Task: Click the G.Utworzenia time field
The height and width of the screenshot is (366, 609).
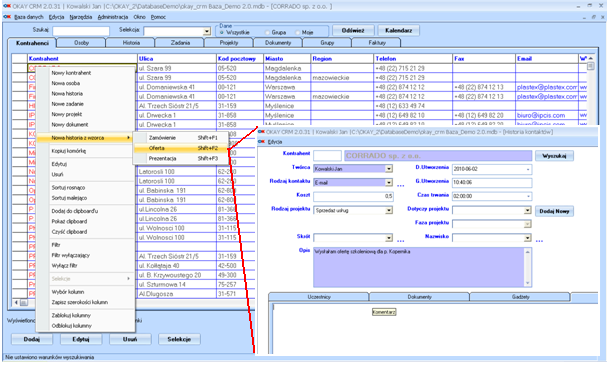Action: click(492, 183)
